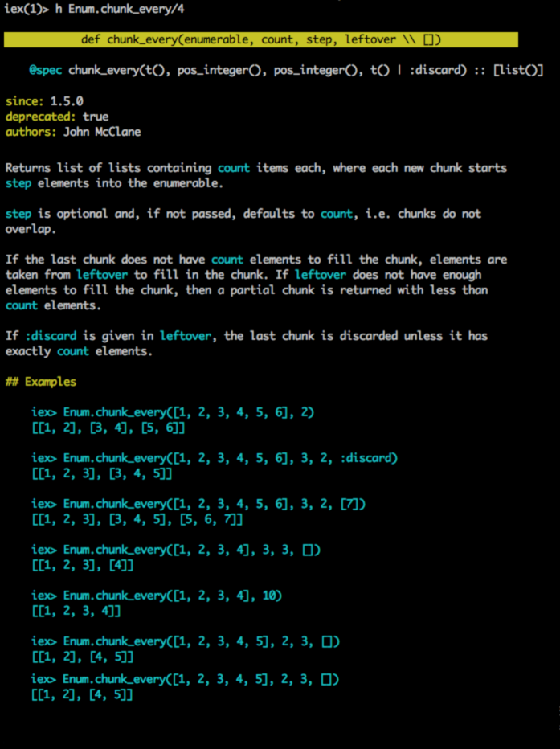Click the 'deprecated: true' line
The image size is (560, 749).
[x=57, y=117]
